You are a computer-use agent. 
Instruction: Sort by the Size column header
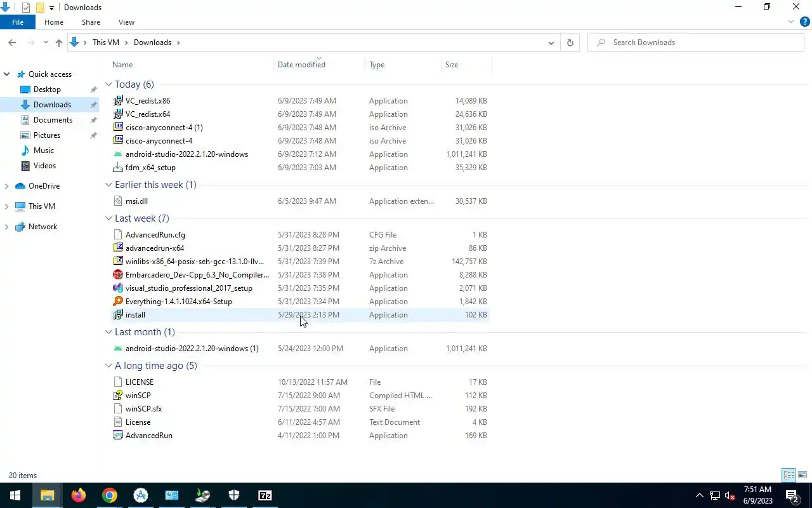pyautogui.click(x=466, y=65)
